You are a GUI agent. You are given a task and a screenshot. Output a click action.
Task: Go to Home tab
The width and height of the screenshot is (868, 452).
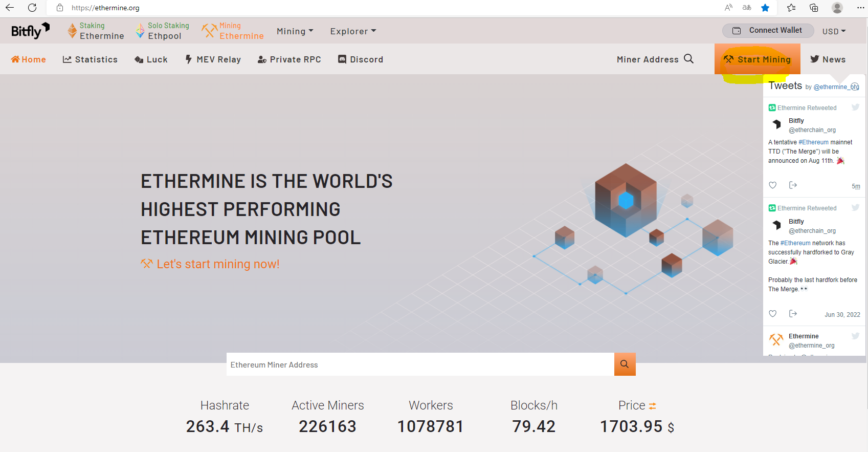29,59
